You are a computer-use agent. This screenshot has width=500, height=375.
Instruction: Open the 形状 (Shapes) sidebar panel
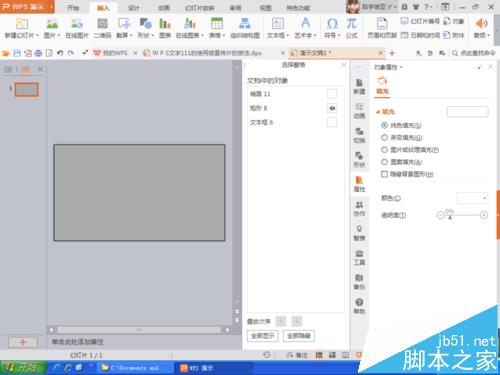coord(359,160)
